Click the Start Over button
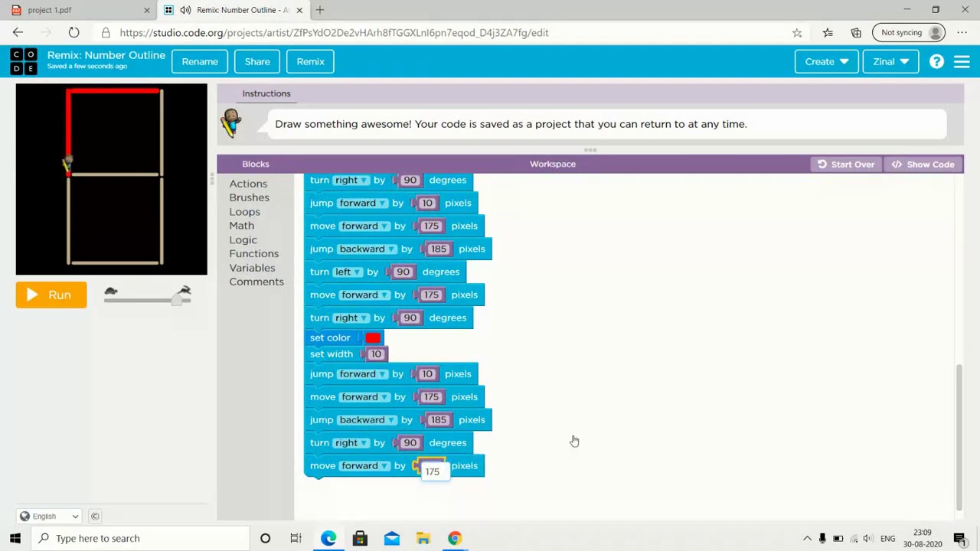 coord(845,164)
